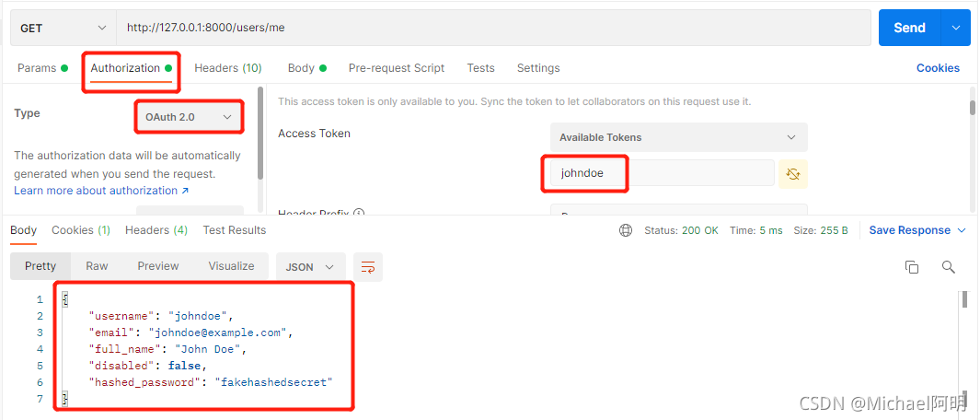Click the response body scrollbar
Viewport: 980px width, 420px height.
tap(963, 300)
